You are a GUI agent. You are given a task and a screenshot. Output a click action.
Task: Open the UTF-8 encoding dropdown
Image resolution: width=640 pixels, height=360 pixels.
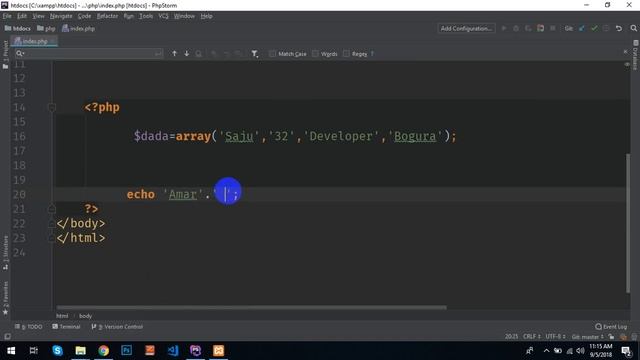556,337
